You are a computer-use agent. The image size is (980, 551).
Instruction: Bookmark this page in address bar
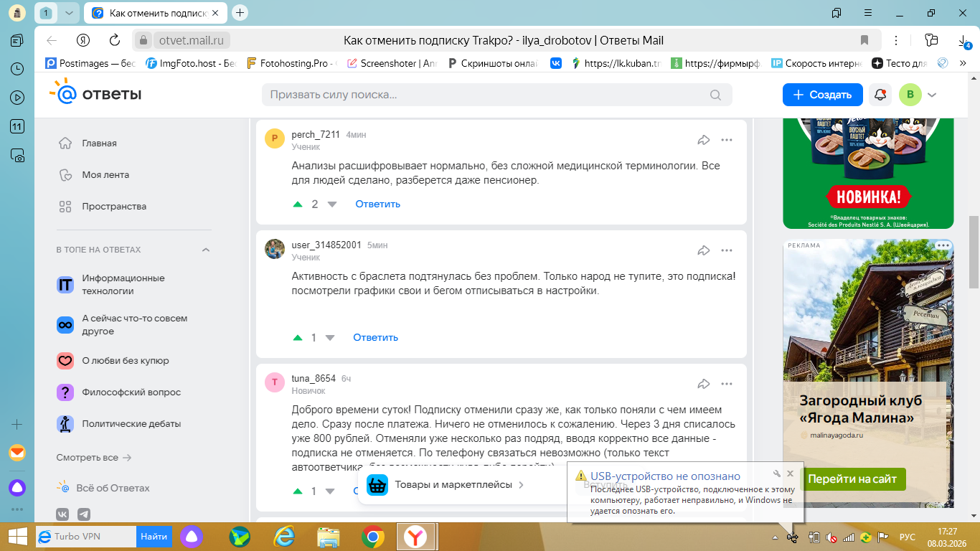coord(864,40)
